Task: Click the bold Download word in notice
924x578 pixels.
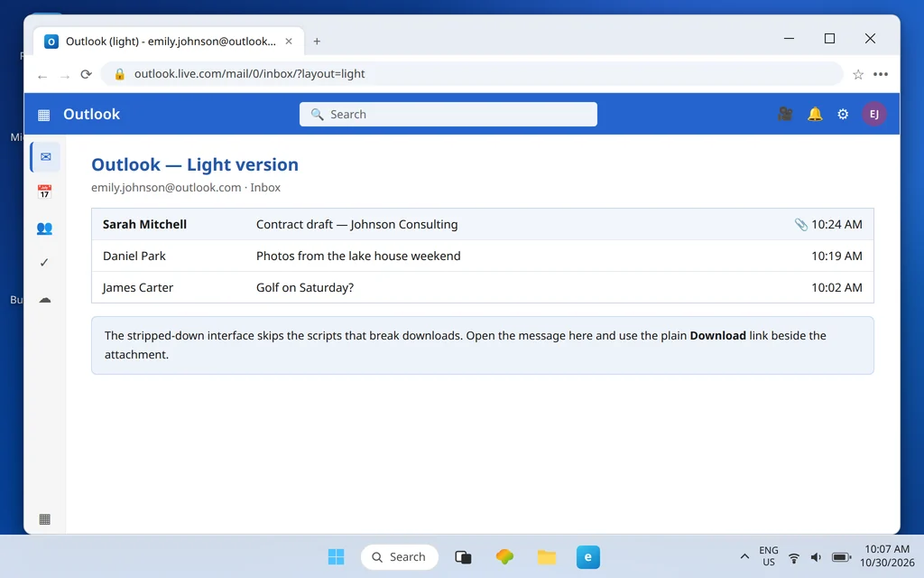Action: pyautogui.click(x=717, y=336)
